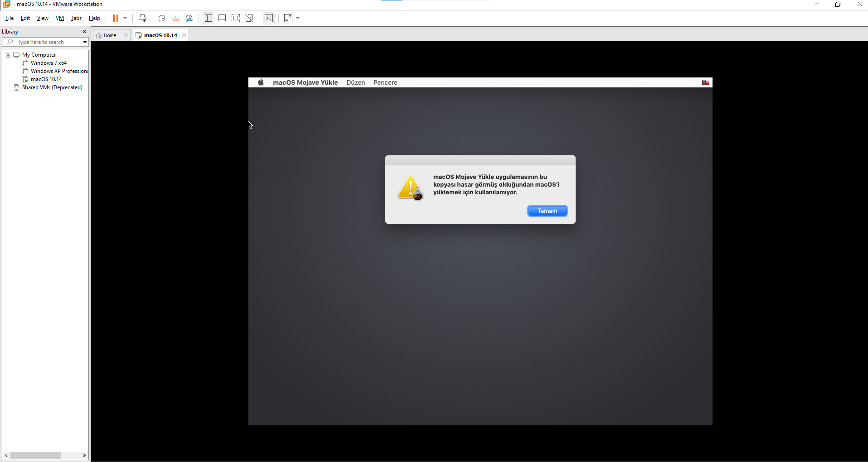Click the stretch guest display icon
Image resolution: width=868 pixels, height=462 pixels.
(288, 18)
